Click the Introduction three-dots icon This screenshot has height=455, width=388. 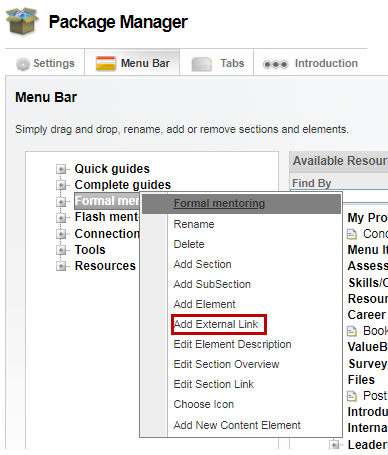[275, 64]
